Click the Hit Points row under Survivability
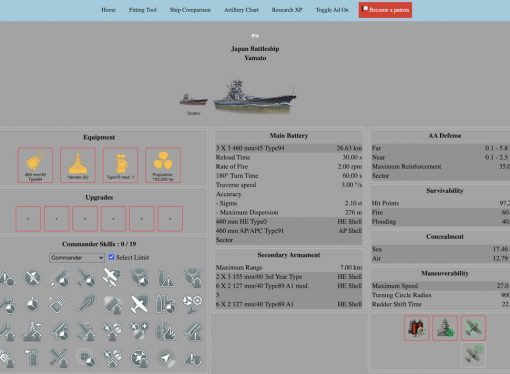510x374 pixels. [441, 203]
